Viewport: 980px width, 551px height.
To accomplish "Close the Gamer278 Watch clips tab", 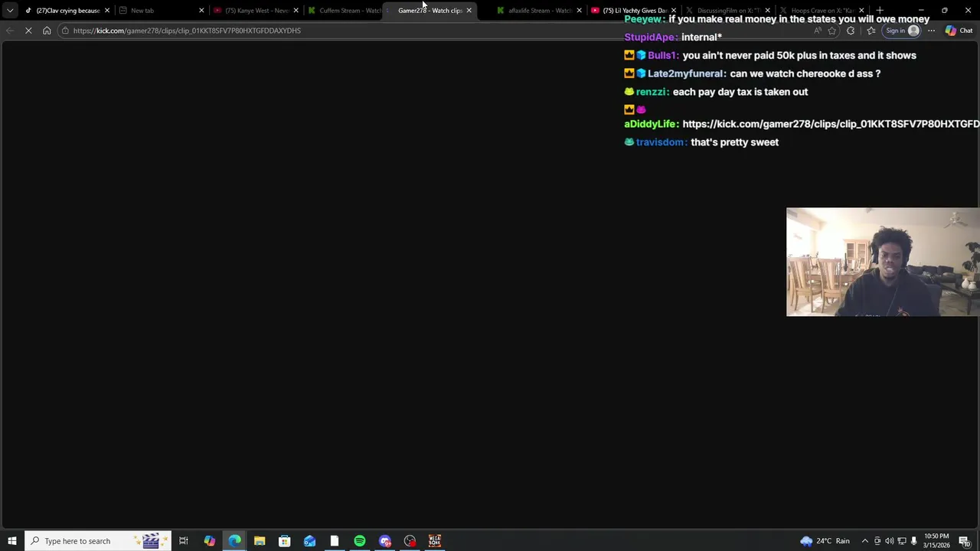I will click(x=469, y=10).
